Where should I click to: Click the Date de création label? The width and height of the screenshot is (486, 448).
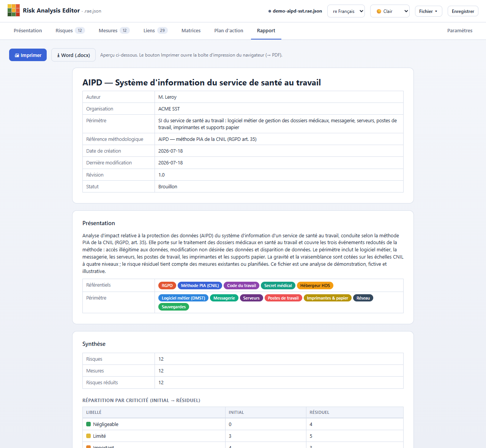pyautogui.click(x=104, y=151)
